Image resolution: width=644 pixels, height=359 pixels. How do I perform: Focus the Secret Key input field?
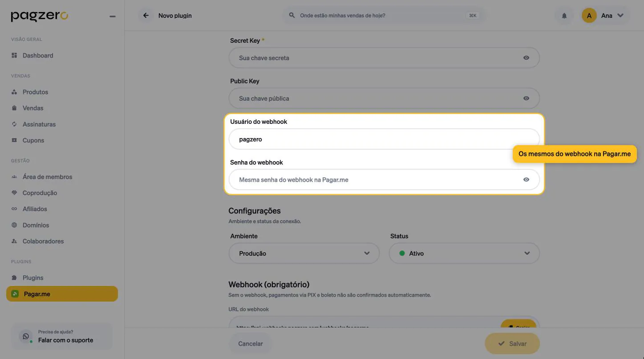point(384,58)
